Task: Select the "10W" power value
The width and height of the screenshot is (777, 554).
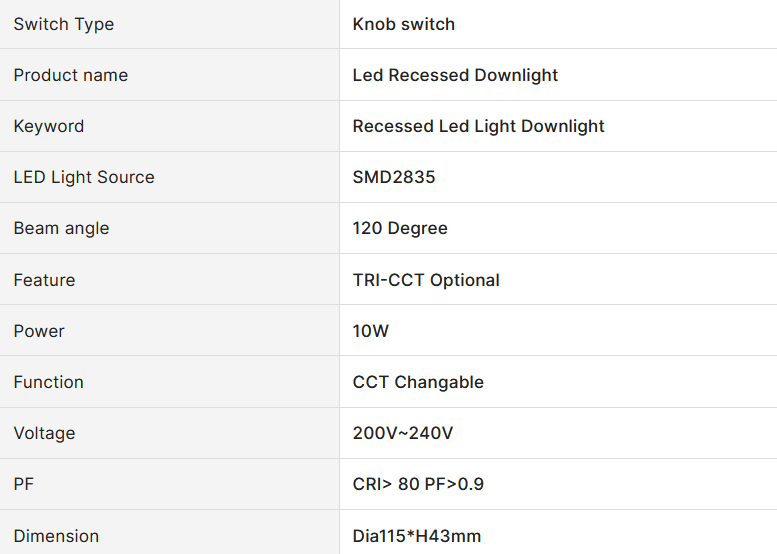Action: pos(371,331)
